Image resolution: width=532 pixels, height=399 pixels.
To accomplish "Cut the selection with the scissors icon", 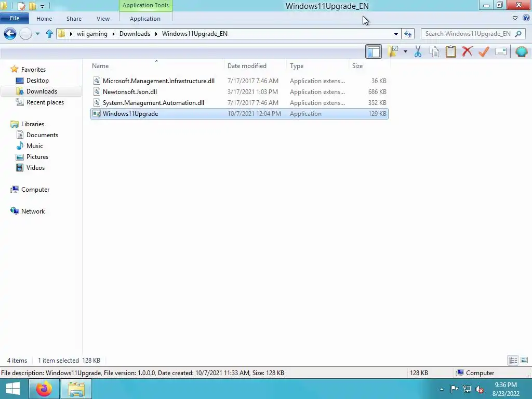I will (x=418, y=51).
